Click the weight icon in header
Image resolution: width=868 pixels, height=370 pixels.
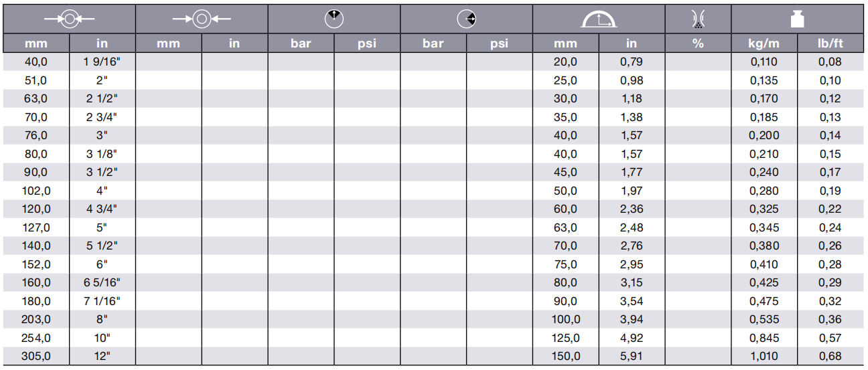point(797,19)
